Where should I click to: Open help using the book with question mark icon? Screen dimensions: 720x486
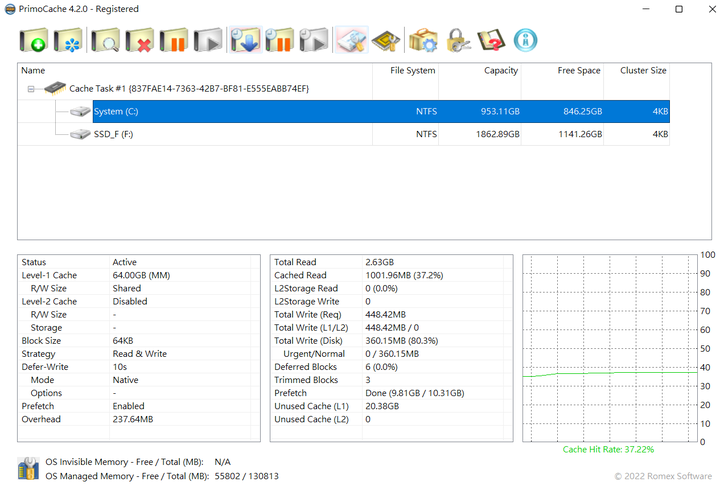(491, 40)
